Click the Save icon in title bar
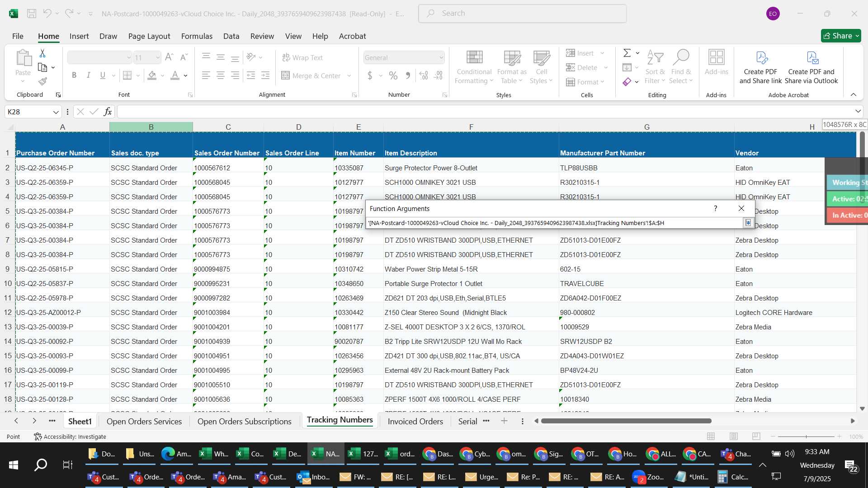The image size is (868, 488). click(32, 14)
